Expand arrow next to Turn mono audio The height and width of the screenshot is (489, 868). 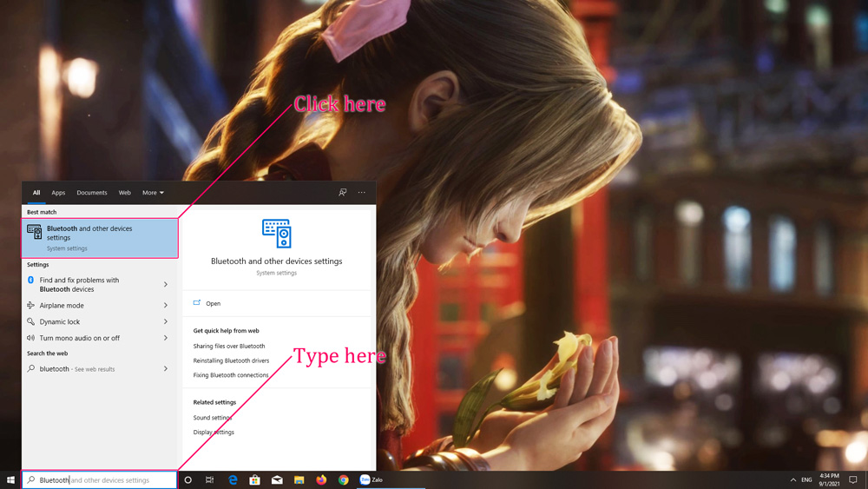click(166, 338)
